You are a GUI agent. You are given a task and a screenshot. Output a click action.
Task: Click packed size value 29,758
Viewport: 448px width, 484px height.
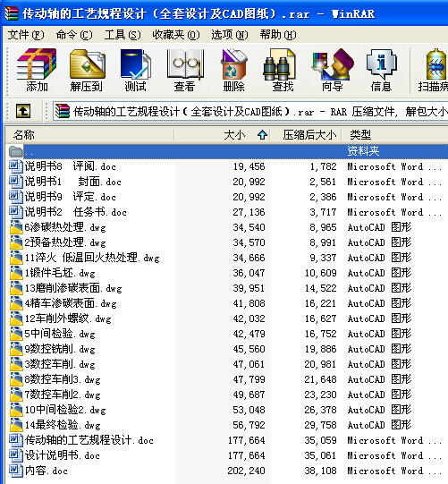pos(320,425)
